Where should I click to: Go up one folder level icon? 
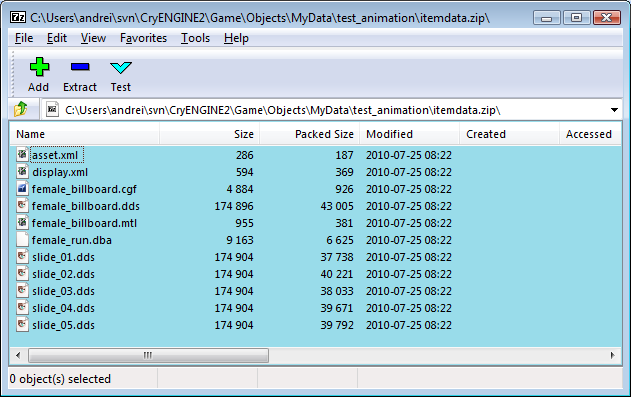coord(21,109)
